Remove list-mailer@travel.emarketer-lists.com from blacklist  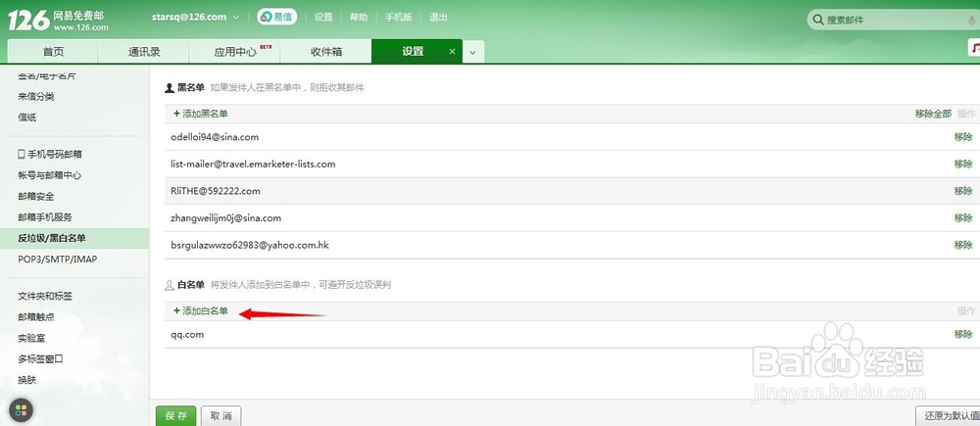click(963, 165)
